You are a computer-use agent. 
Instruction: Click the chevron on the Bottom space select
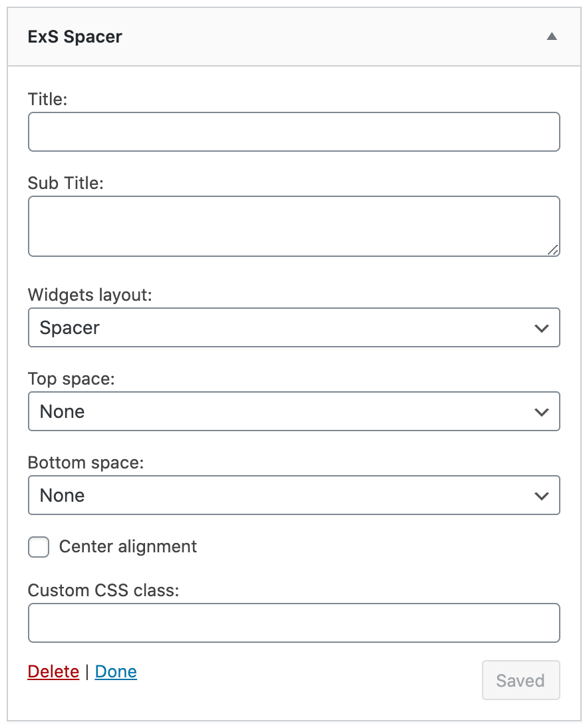coord(542,496)
